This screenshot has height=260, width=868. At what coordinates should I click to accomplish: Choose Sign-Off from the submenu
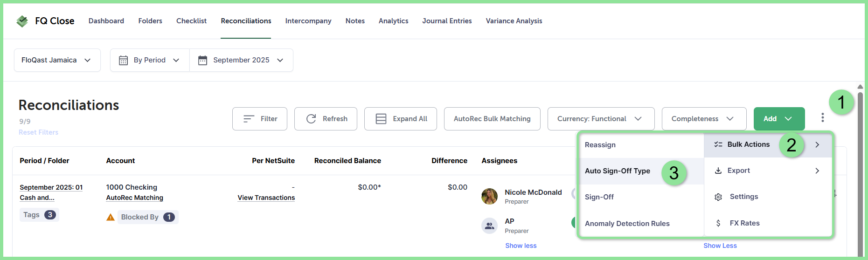(641, 197)
